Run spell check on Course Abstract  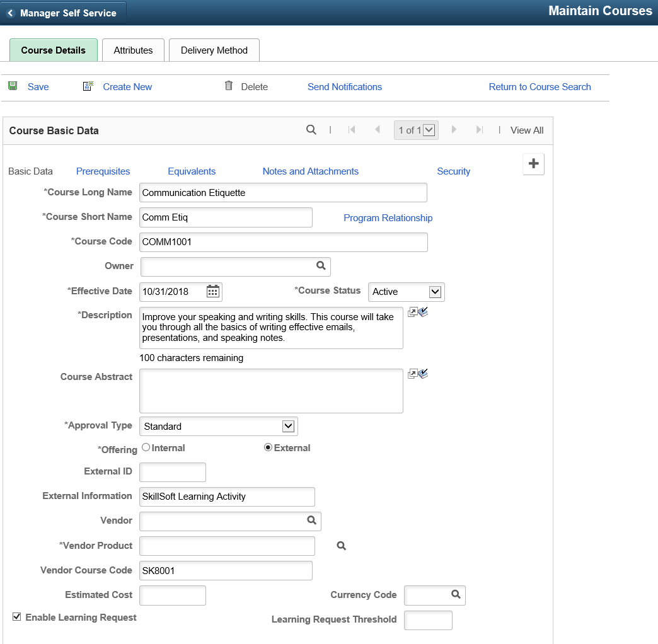tap(422, 374)
